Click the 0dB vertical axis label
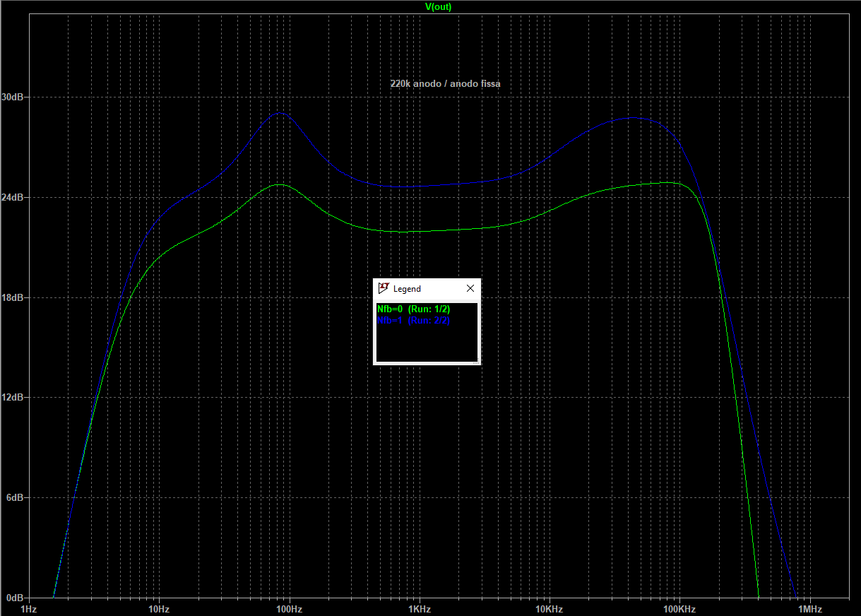Image resolution: width=861 pixels, height=616 pixels. [x=16, y=598]
